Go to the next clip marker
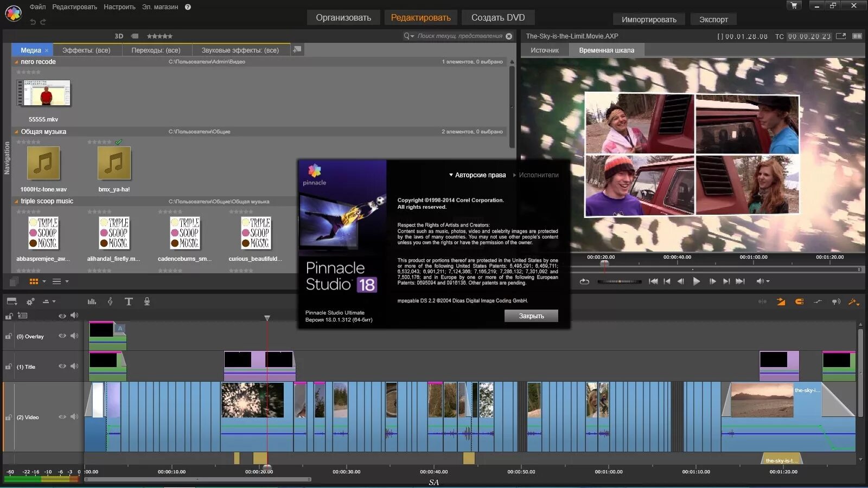Screen dimensions: 868x488 point(726,281)
